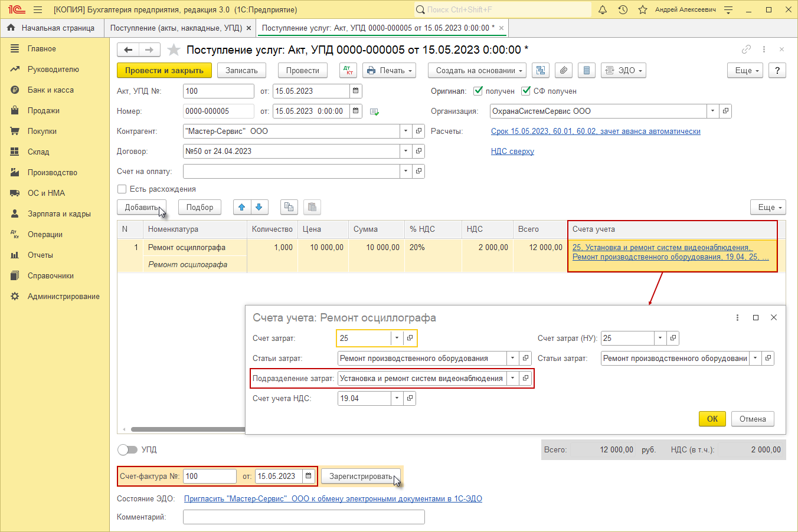Image resolution: width=798 pixels, height=532 pixels.
Task: Open favorites star in title bar
Action: coord(643,9)
